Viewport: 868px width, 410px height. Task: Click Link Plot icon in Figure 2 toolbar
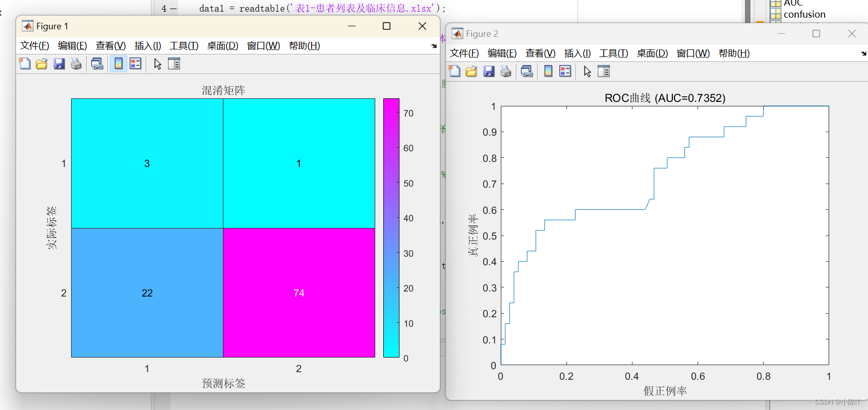(x=527, y=71)
